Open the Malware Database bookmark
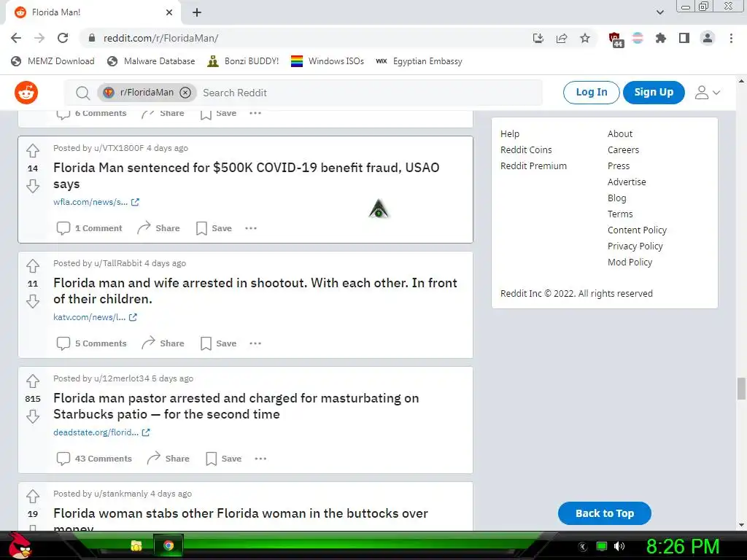 [151, 61]
